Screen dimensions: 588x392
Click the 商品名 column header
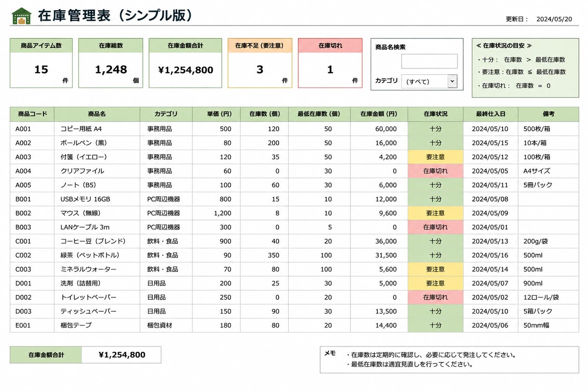click(x=97, y=114)
